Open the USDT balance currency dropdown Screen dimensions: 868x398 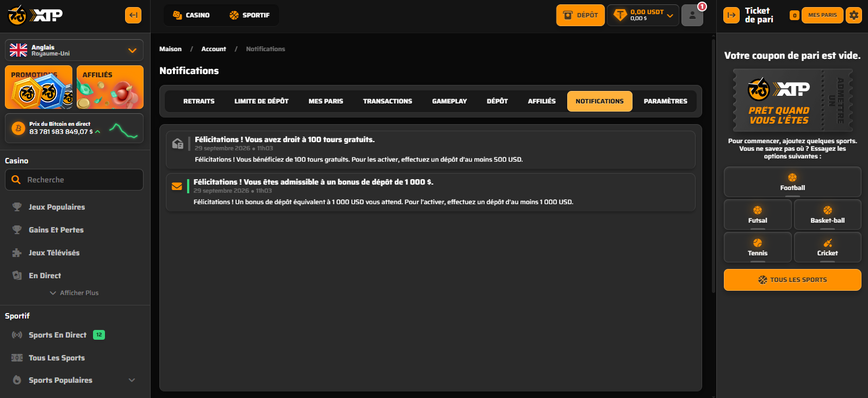pyautogui.click(x=643, y=15)
